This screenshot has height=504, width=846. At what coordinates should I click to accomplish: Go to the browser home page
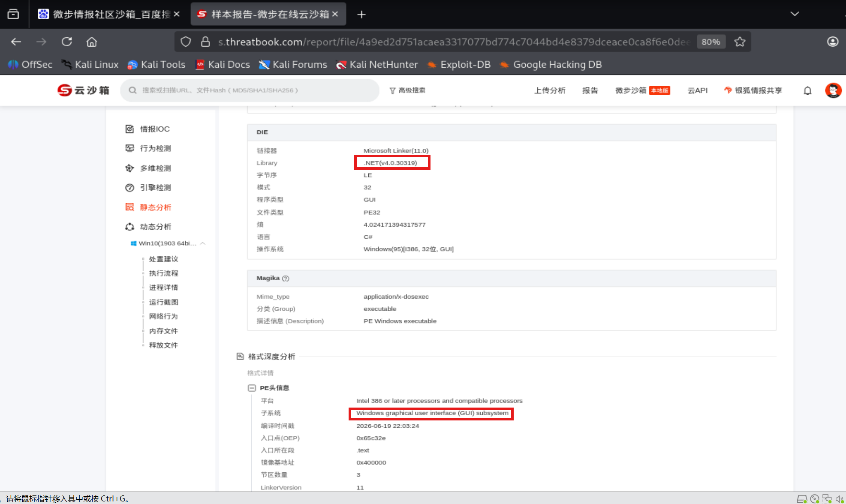click(92, 42)
